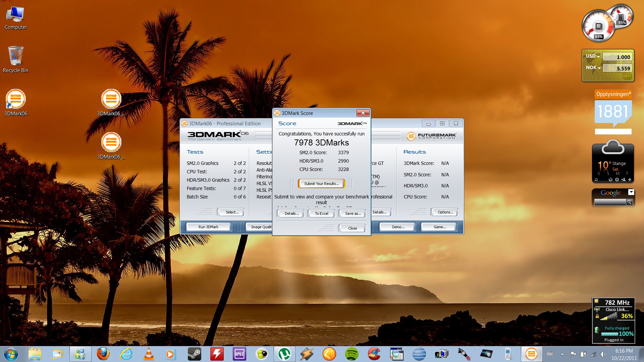This screenshot has height=362, width=644.
Task: Click the CPU meter gadget dial
Action: click(598, 26)
